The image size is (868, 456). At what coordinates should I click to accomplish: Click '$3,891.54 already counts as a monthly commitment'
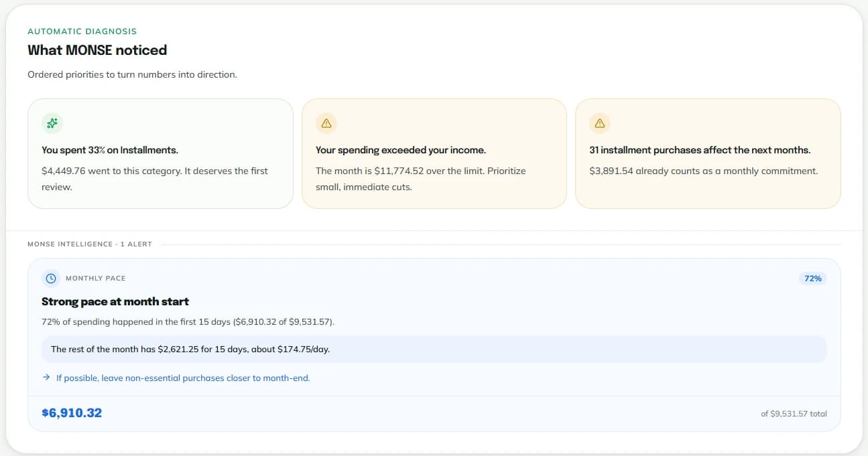click(x=704, y=171)
